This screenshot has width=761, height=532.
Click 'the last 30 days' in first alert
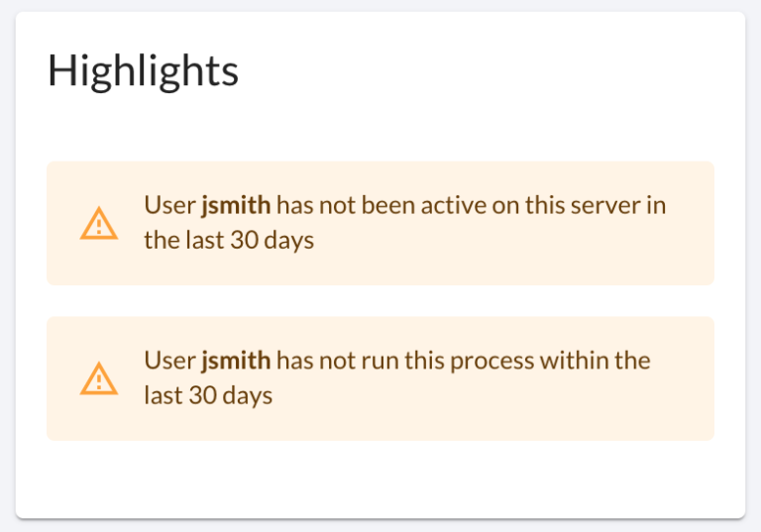pyautogui.click(x=229, y=241)
